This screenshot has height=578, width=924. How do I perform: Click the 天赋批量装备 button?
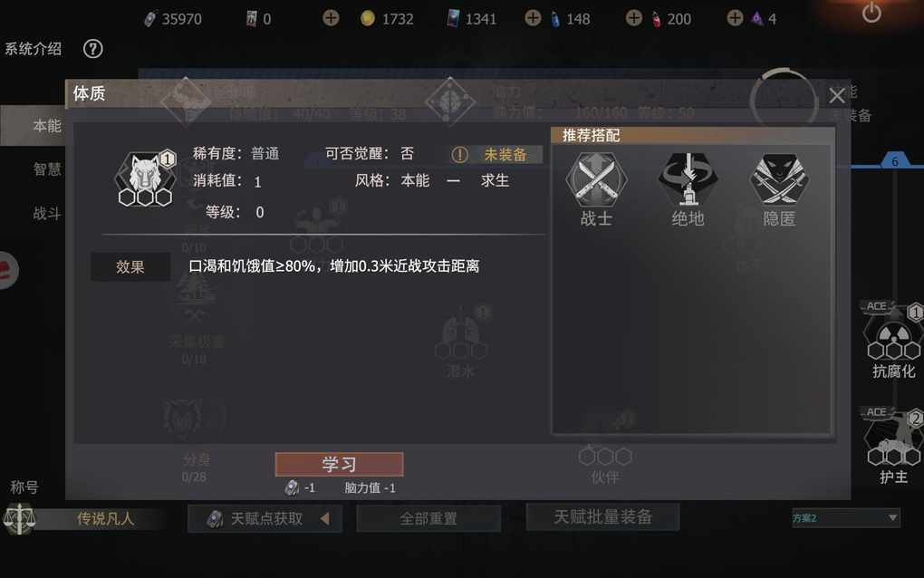602,516
